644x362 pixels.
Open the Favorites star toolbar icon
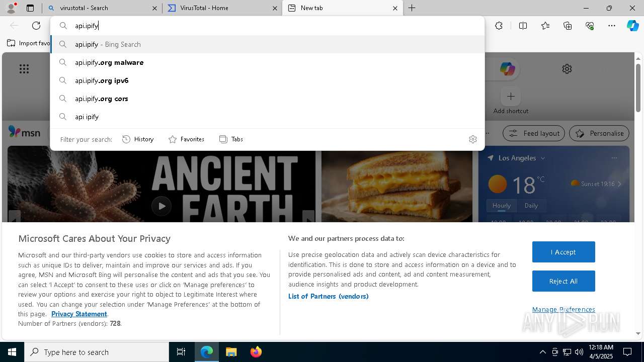[545, 26]
